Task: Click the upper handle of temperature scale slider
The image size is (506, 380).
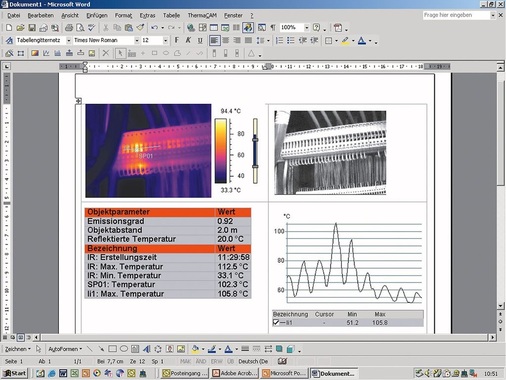Action: click(x=255, y=139)
